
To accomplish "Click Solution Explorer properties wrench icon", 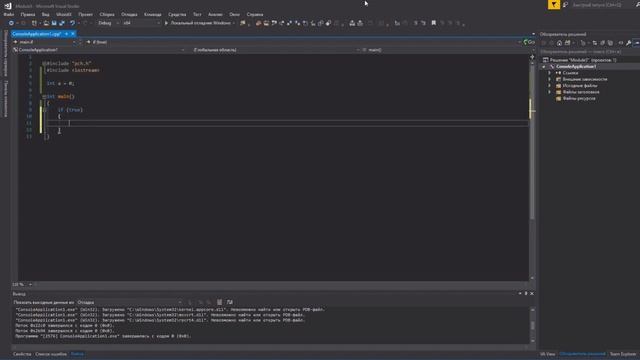I will pos(629,43).
